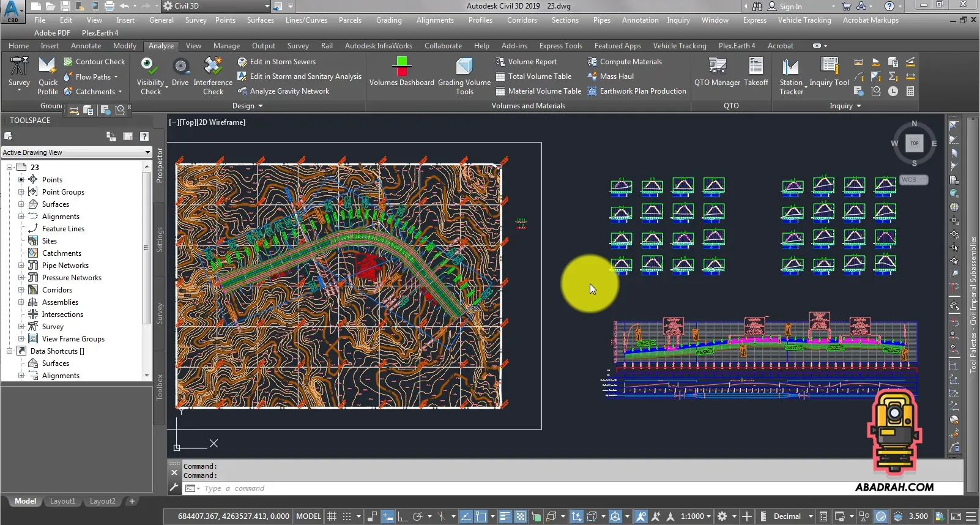
Task: Expand the Pipe Networks tree node
Action: coord(21,266)
